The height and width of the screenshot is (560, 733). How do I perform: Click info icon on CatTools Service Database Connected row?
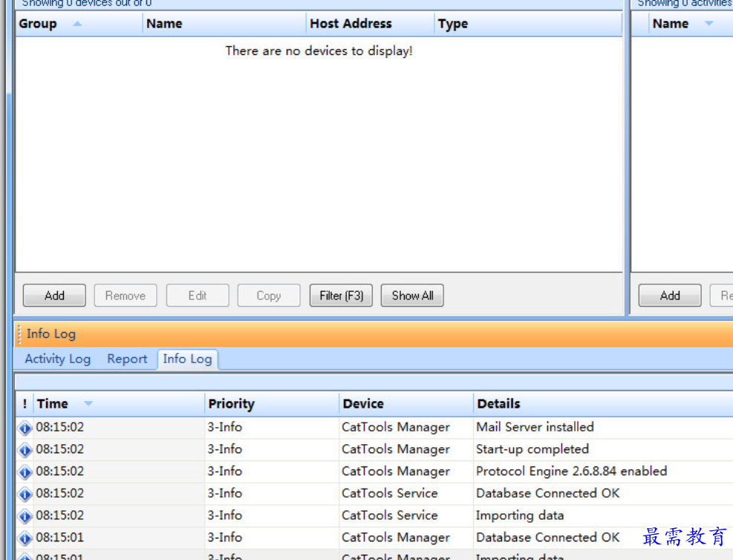point(25,494)
